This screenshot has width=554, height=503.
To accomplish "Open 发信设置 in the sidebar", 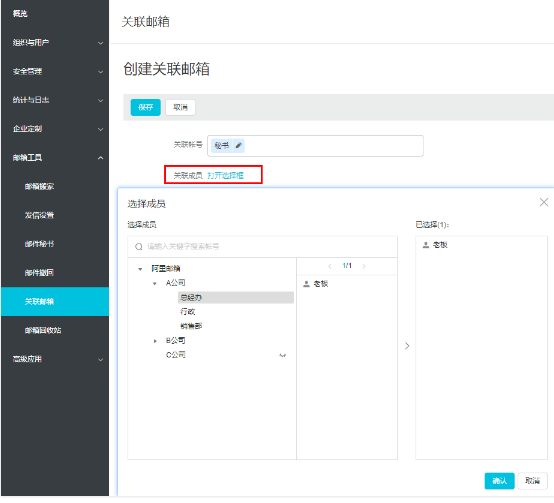I will [x=39, y=215].
